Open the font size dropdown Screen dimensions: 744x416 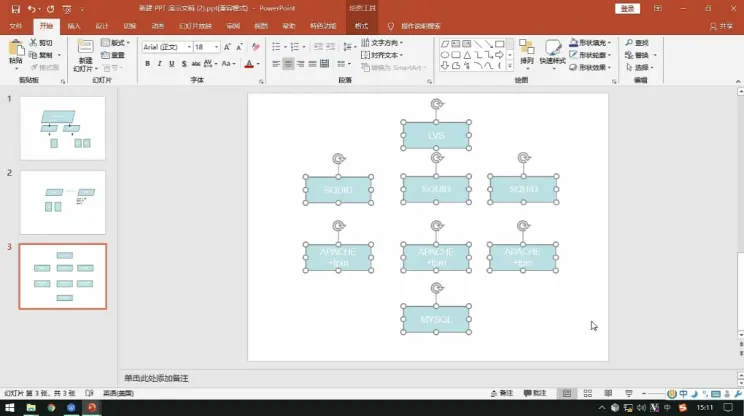tap(216, 47)
